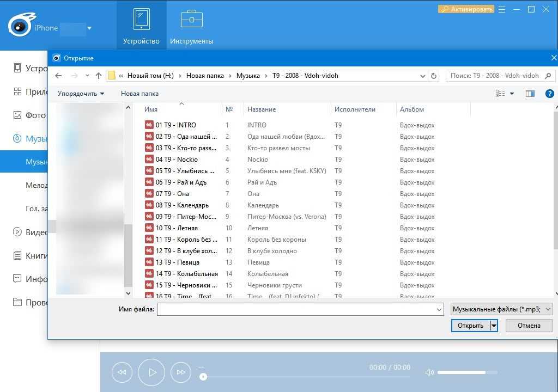Change view mode icon in dialog toolbar
The width and height of the screenshot is (558, 392).
pos(500,94)
